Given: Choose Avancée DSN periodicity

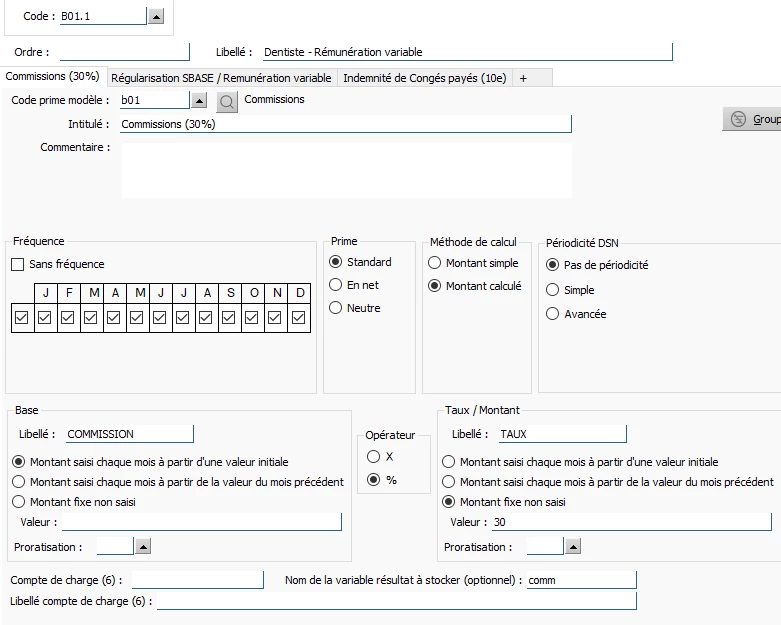Looking at the screenshot, I should [x=553, y=314].
